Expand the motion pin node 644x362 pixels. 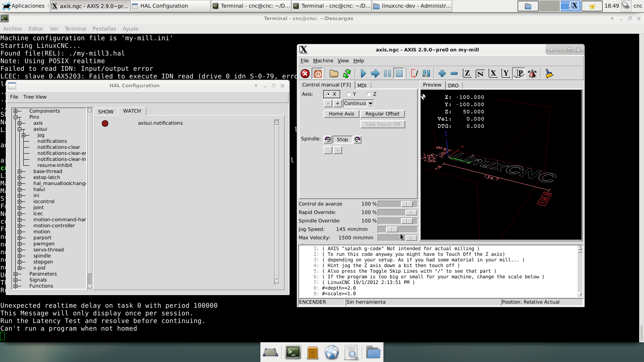(20, 232)
